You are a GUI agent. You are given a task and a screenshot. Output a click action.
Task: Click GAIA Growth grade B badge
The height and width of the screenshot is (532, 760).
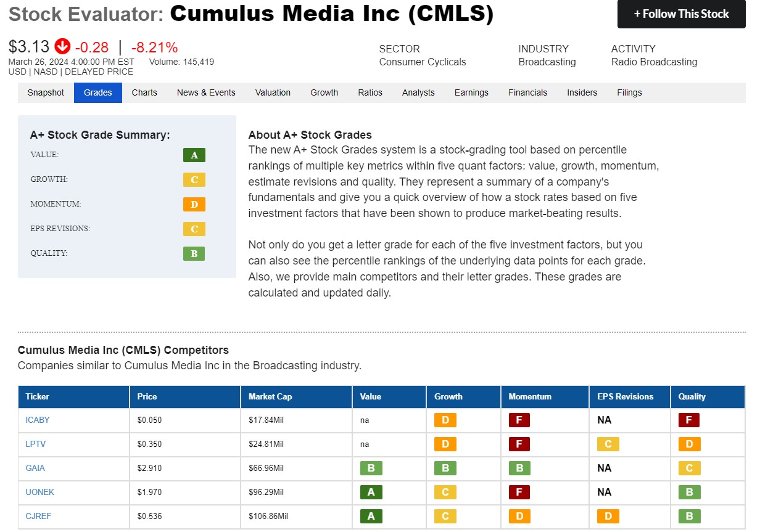tap(445, 469)
